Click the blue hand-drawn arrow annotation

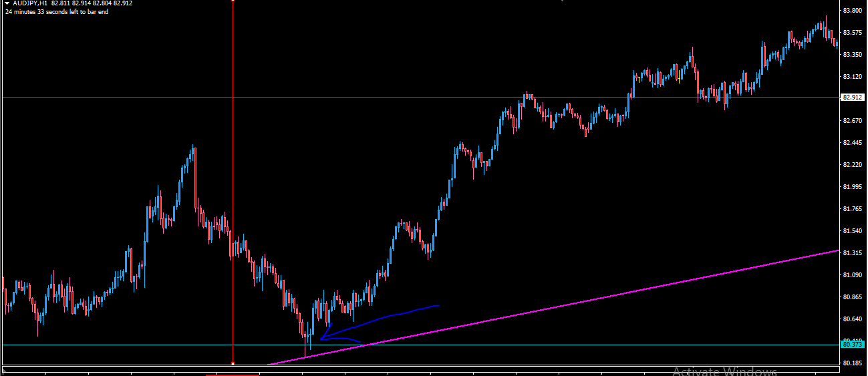381,319
